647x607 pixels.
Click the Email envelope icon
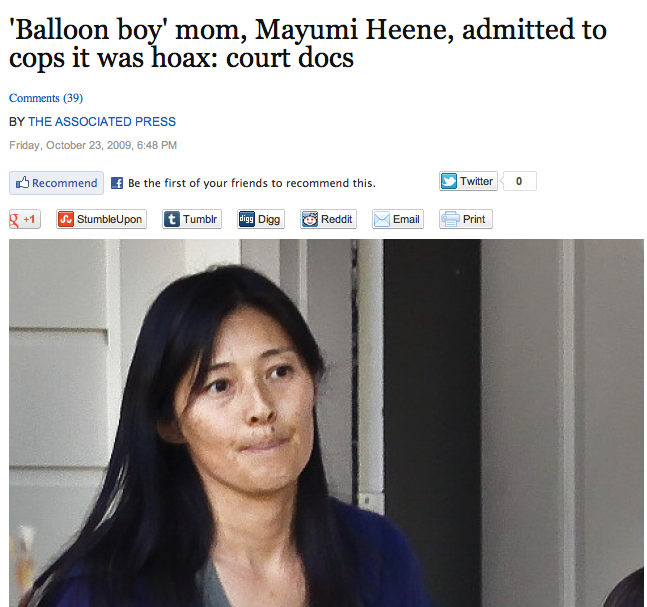[x=382, y=219]
